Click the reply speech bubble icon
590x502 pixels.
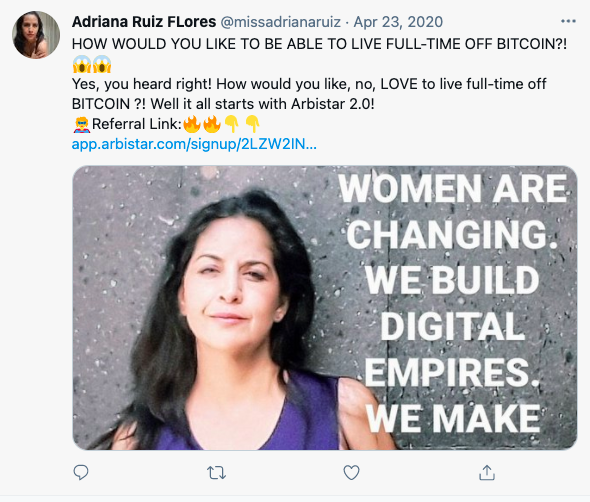pos(81,472)
